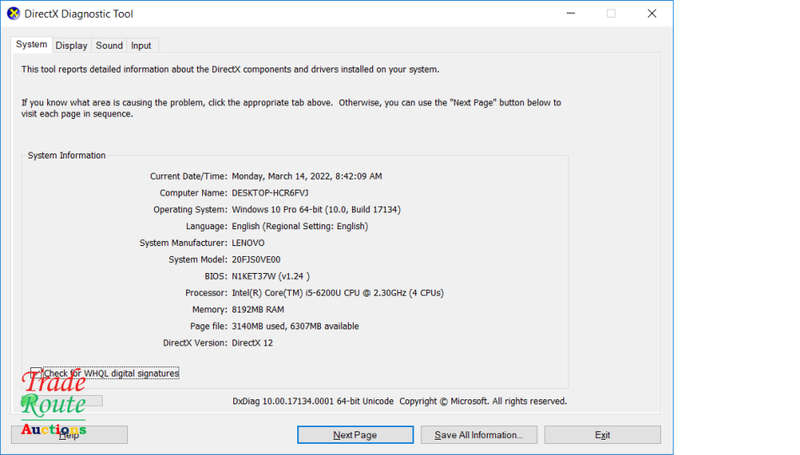This screenshot has height=455, width=800.
Task: Click the System Information group label
Action: pos(66,155)
